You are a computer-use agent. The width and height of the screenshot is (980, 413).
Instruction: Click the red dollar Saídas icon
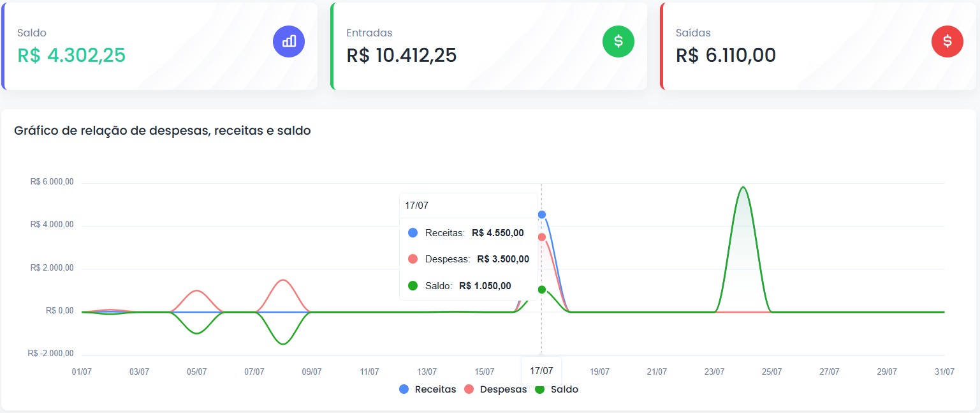click(947, 41)
